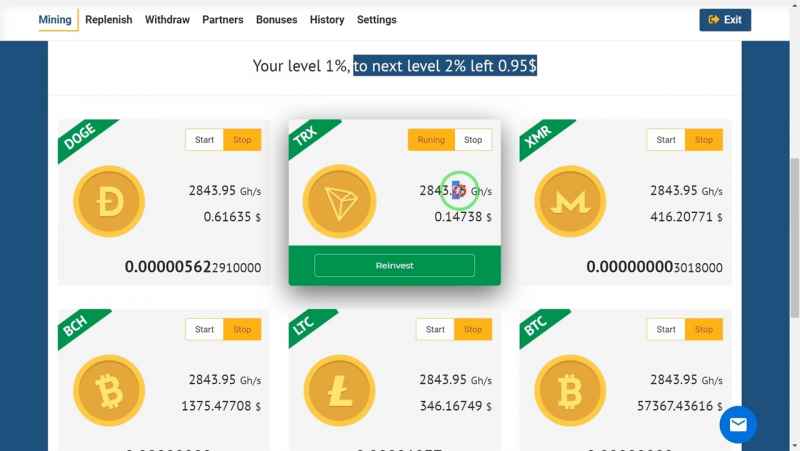Start DOGE mining
The width and height of the screenshot is (800, 451).
pyautogui.click(x=204, y=140)
